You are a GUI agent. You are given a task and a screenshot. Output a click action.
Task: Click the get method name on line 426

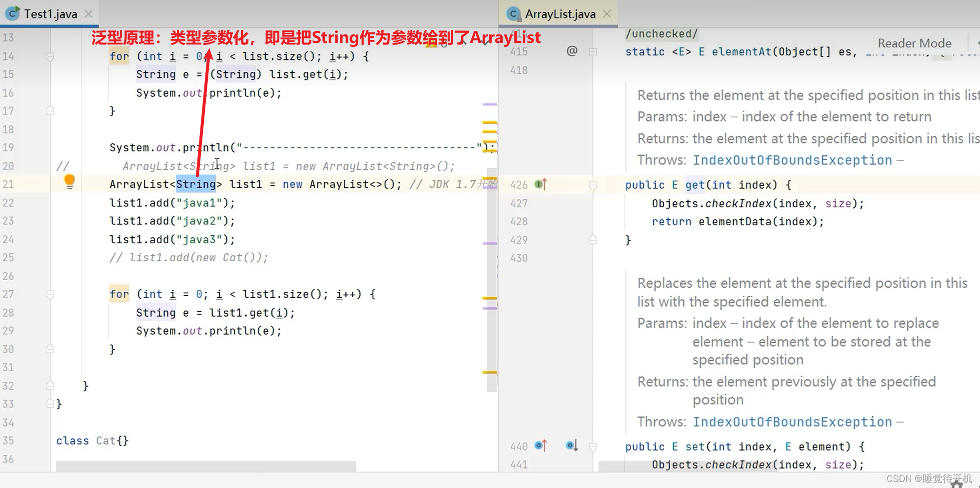(695, 185)
